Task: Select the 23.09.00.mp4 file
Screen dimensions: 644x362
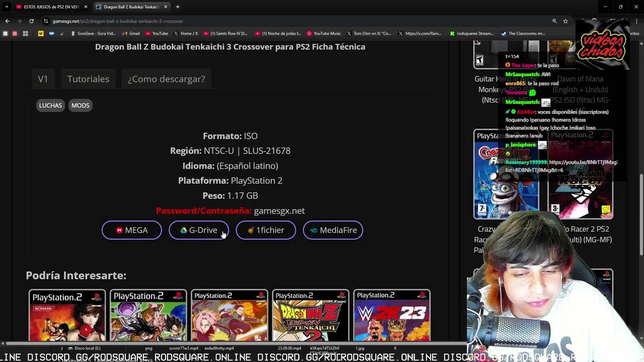Action: click(289, 348)
